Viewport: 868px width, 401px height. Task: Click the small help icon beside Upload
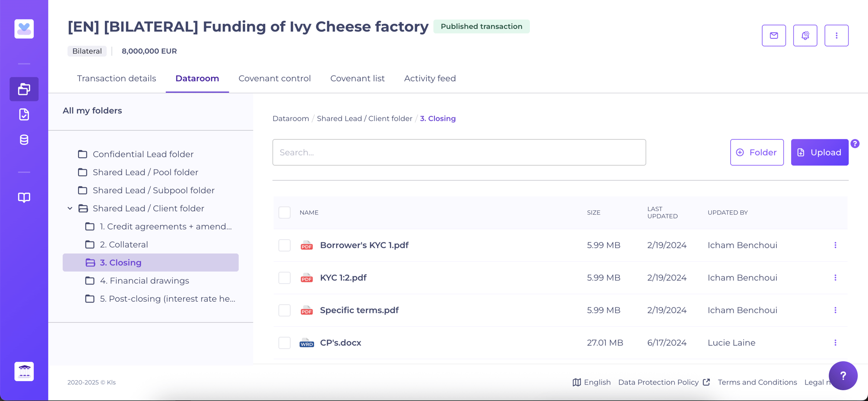855,144
